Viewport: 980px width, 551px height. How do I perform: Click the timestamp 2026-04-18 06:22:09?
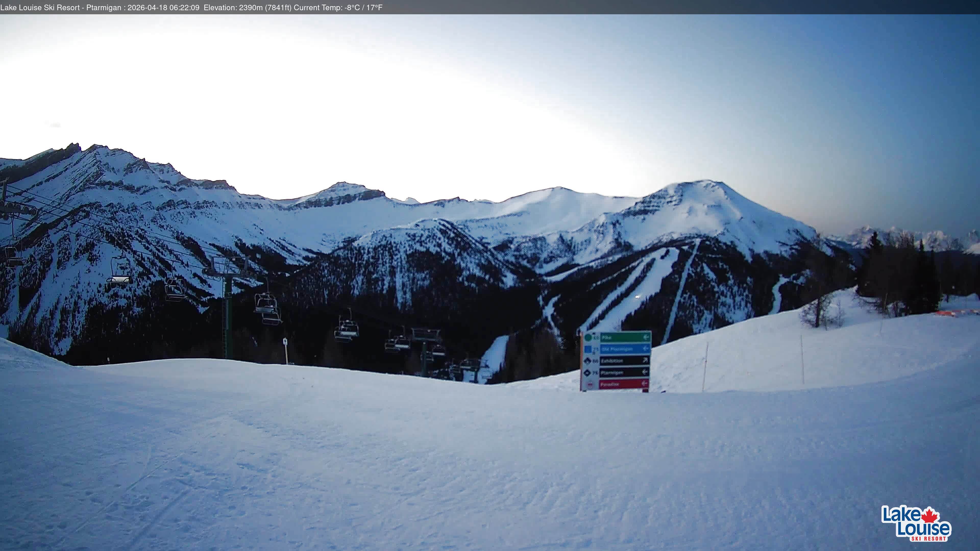(163, 8)
